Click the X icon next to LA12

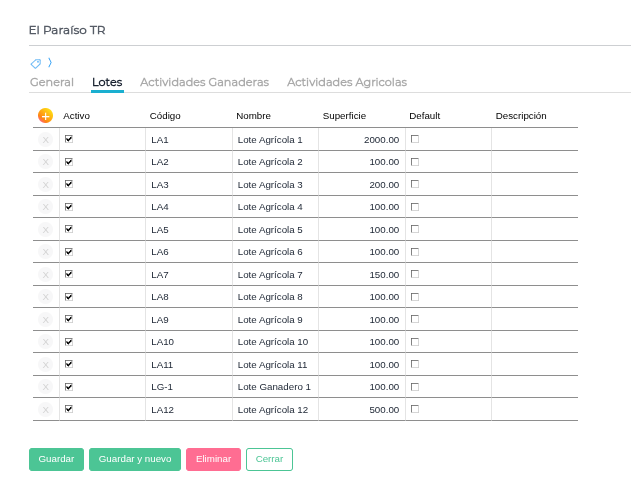(x=45, y=409)
